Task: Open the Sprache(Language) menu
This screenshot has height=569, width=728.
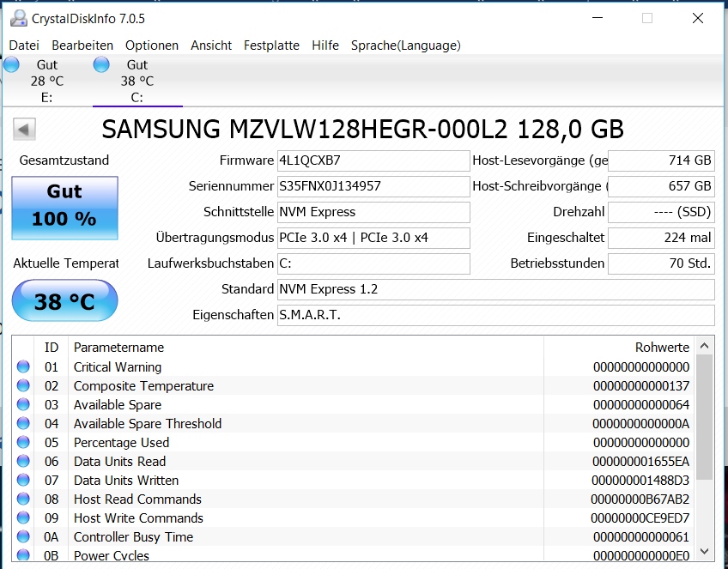Action: 406,45
